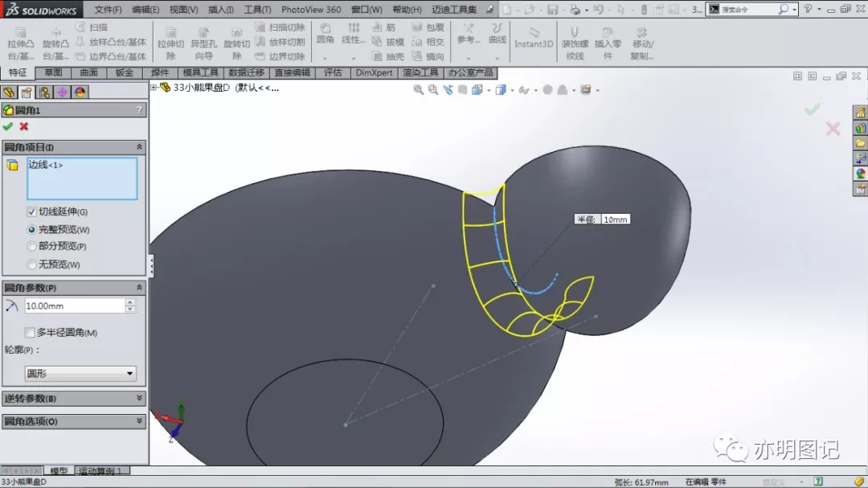Open the PropertyManager tab icon
The image size is (868, 488).
(x=27, y=92)
